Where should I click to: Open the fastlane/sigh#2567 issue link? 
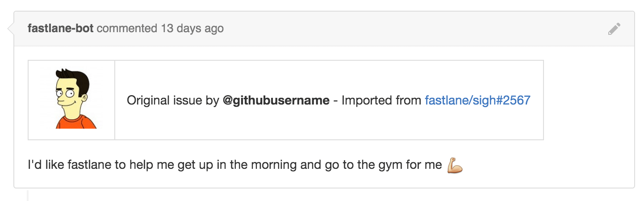477,100
